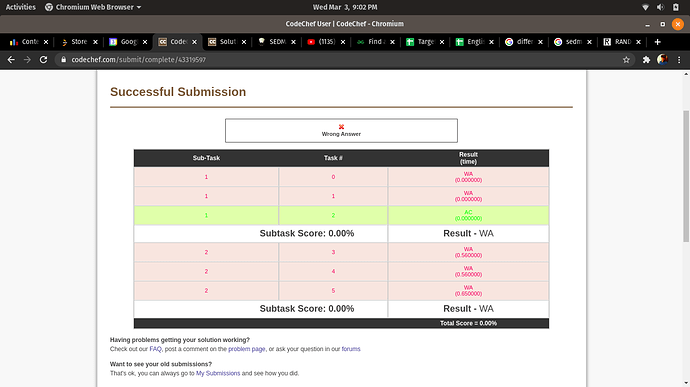Close the Store tab
The width and height of the screenshot is (690, 387).
click(95, 42)
